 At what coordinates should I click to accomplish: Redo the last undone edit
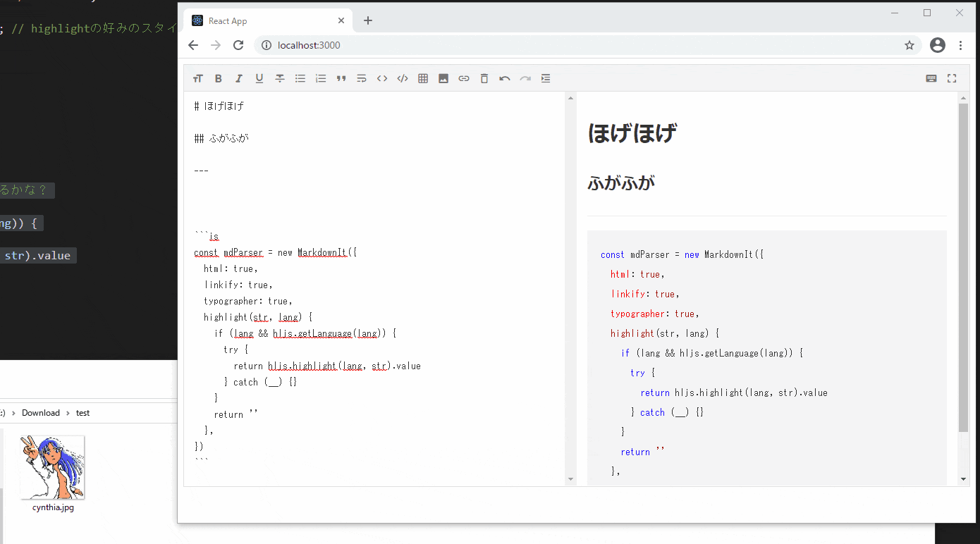pos(525,78)
